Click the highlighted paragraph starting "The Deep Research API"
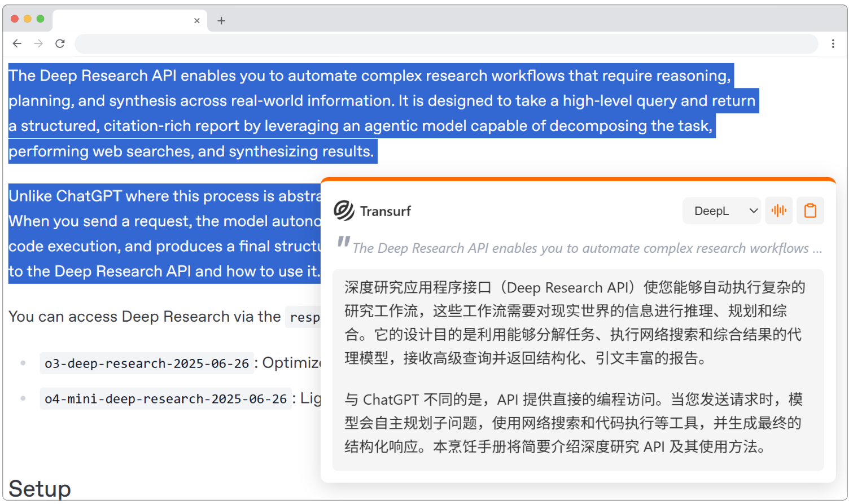This screenshot has width=853, height=504. [383, 113]
